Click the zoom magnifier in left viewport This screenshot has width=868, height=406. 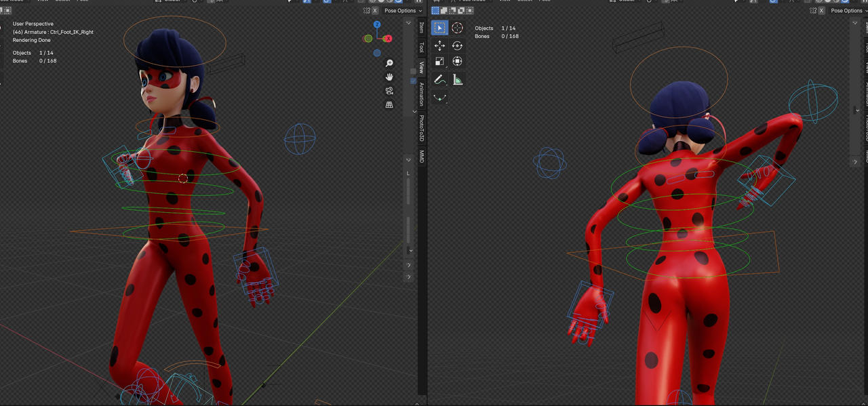(389, 63)
